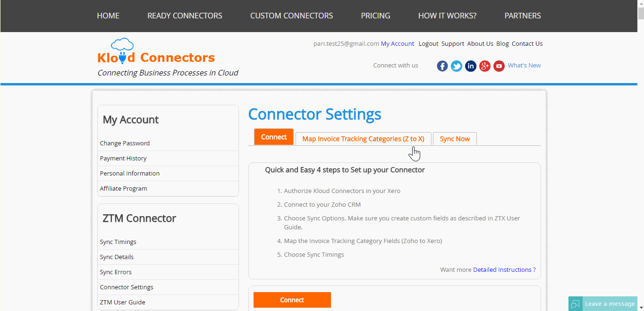Open the Contact Us link
The image size is (644, 311).
coord(527,43)
